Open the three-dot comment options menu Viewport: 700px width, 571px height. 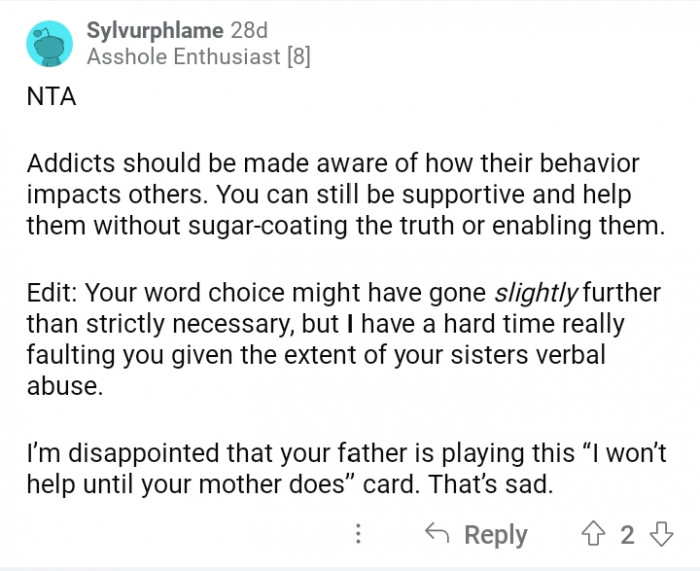pos(359,534)
